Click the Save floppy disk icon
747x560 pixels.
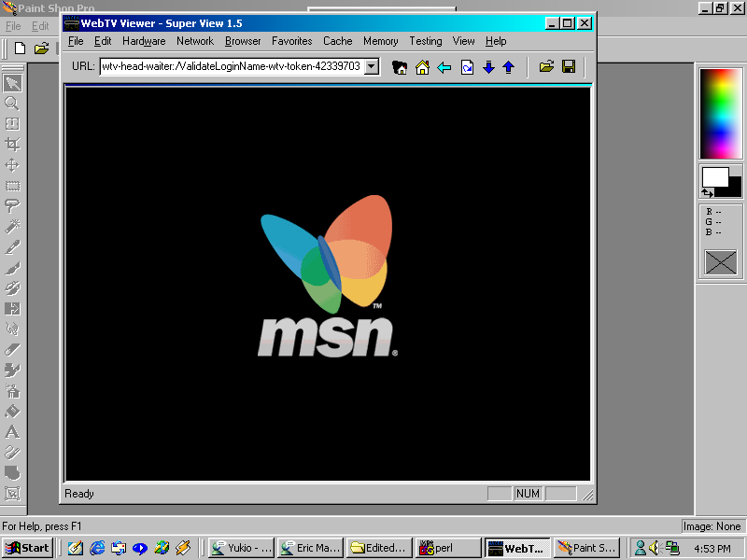pos(568,67)
